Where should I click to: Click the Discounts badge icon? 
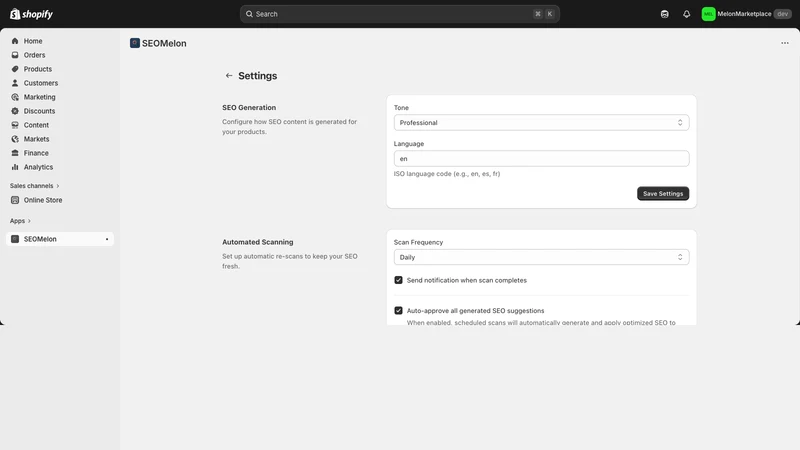[15, 111]
